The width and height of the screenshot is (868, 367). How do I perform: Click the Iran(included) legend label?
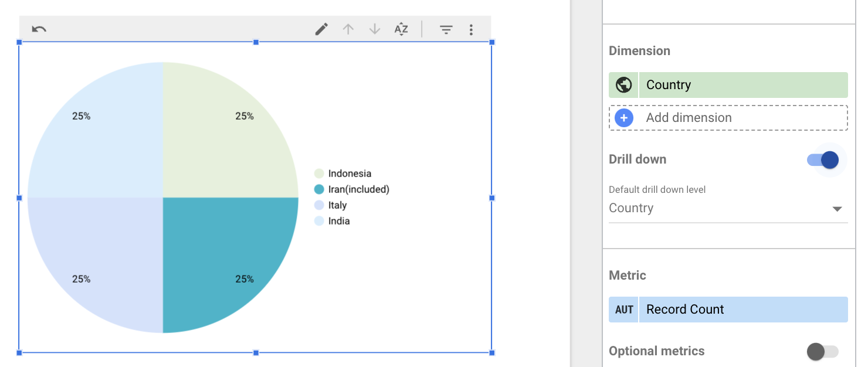point(359,189)
